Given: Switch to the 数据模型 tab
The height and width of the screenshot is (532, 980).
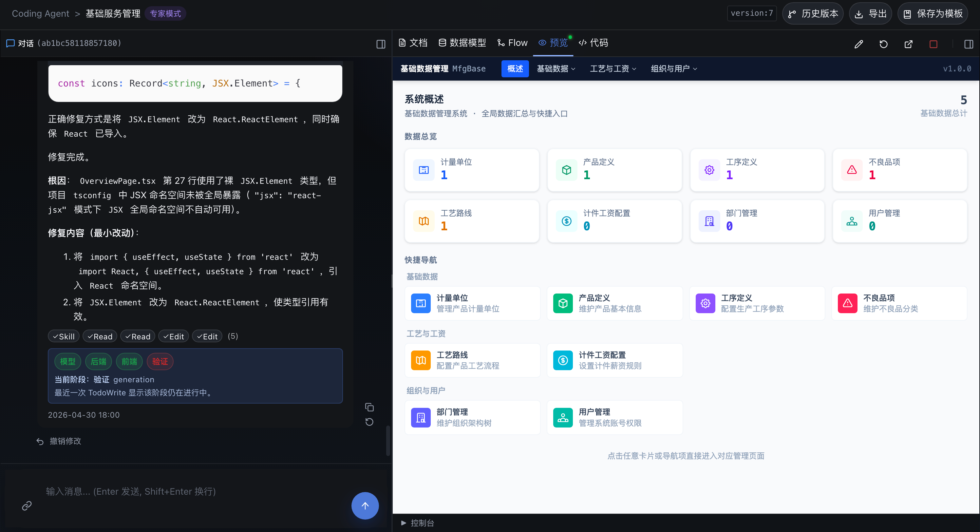Looking at the screenshot, I should point(462,43).
